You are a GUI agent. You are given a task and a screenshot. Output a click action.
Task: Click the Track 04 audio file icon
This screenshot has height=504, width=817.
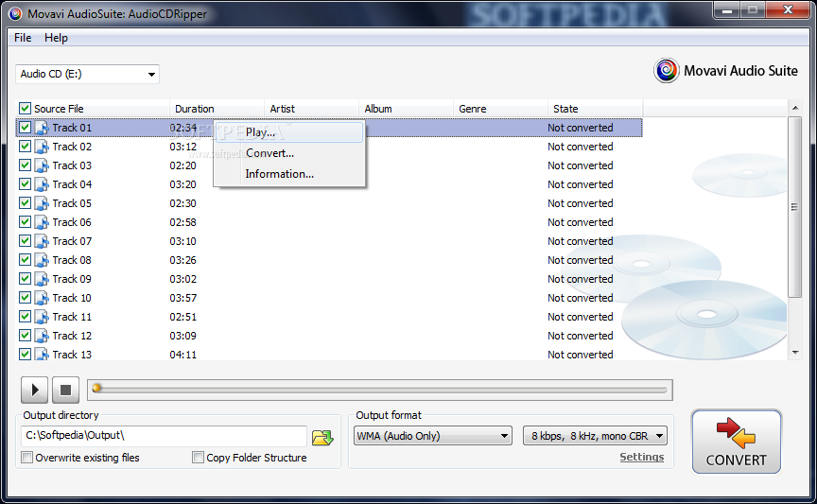pos(42,184)
